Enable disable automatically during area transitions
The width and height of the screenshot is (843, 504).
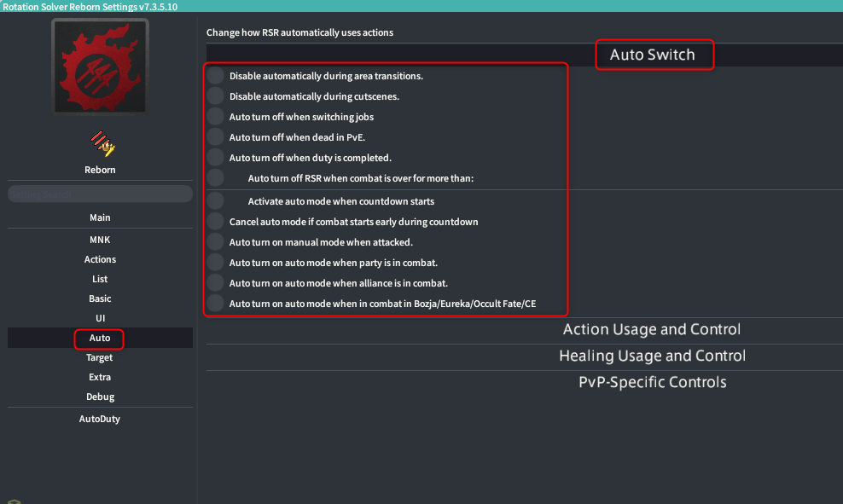pyautogui.click(x=215, y=76)
